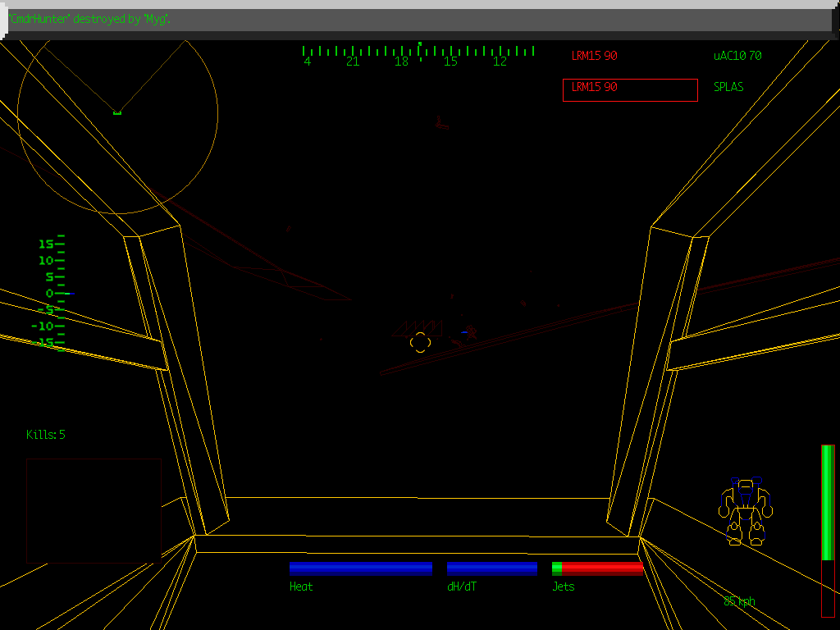Select the LRM15 weapon in the top slot
The image size is (840, 630).
(595, 56)
